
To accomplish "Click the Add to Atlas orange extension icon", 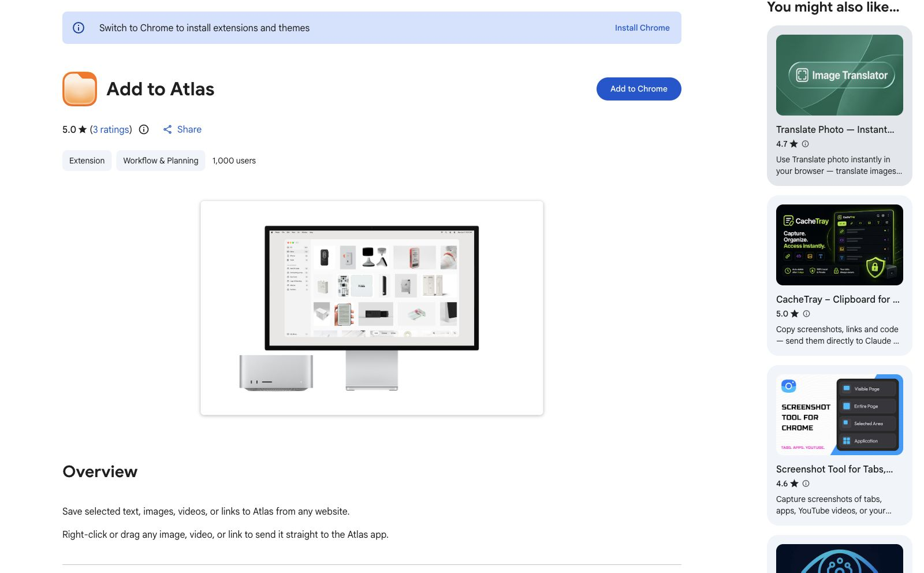I will pos(80,89).
